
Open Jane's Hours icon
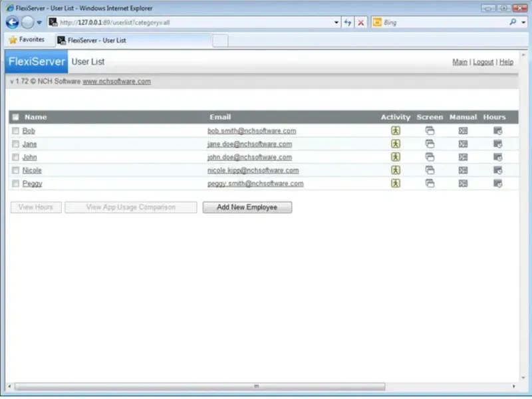(497, 144)
